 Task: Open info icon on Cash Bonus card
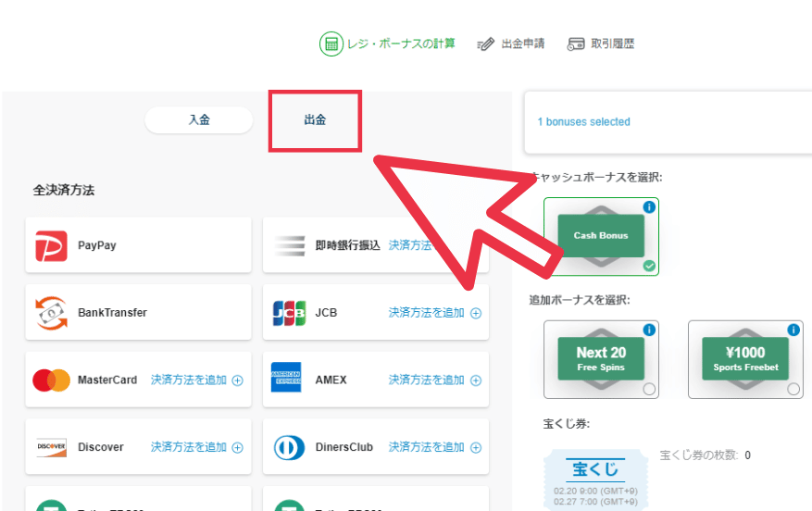click(x=649, y=207)
